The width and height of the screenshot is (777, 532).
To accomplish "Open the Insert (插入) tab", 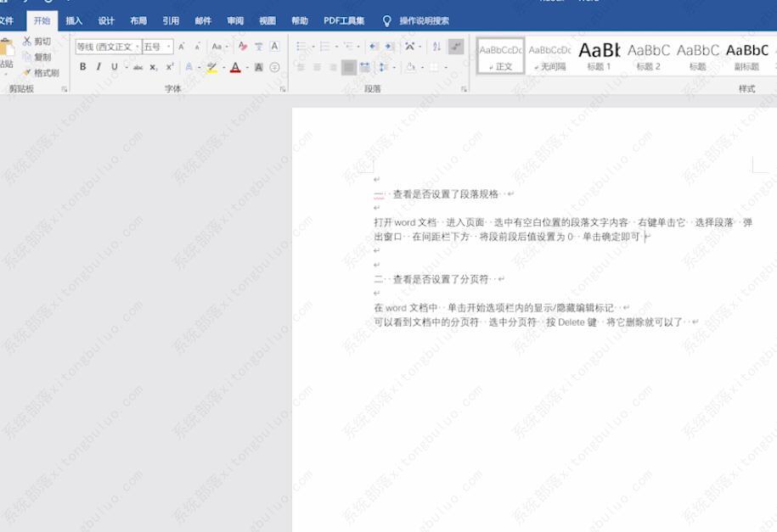I will (x=74, y=21).
